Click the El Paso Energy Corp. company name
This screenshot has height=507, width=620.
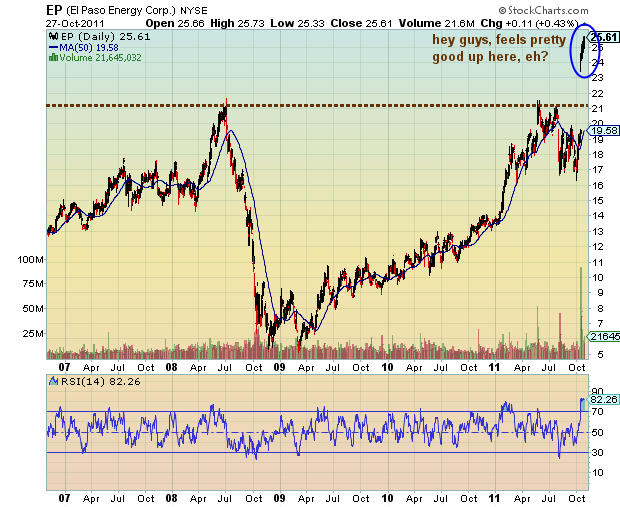pos(121,10)
